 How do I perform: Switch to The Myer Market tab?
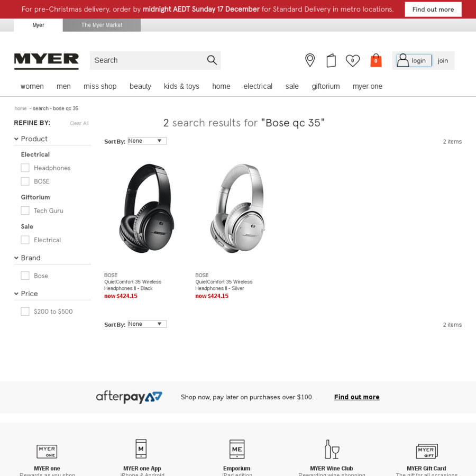pyautogui.click(x=102, y=25)
